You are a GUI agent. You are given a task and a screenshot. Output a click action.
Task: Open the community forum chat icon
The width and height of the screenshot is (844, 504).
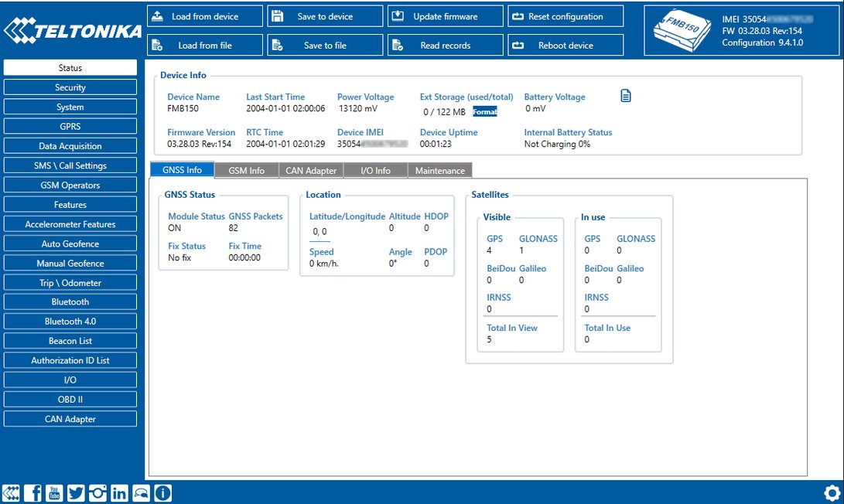pos(141,493)
